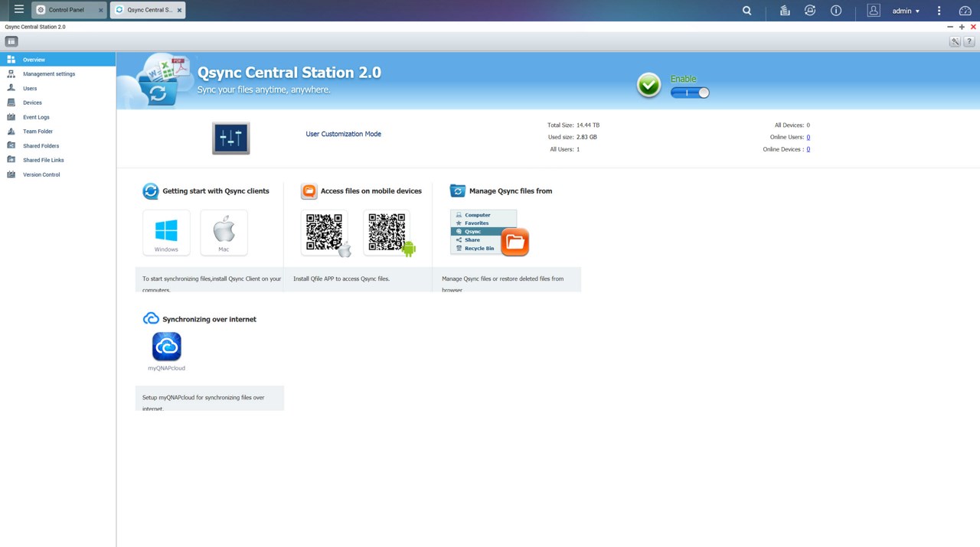Toggle the Enable switch for Qsync

click(690, 93)
